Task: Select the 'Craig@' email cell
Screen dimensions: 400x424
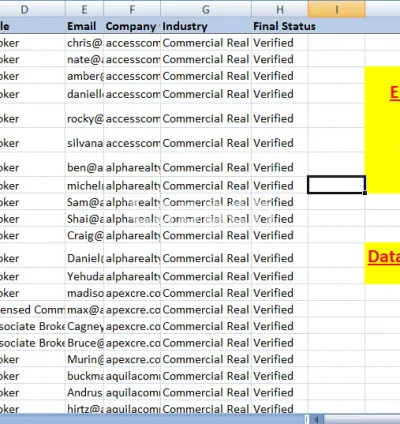Action: (84, 235)
